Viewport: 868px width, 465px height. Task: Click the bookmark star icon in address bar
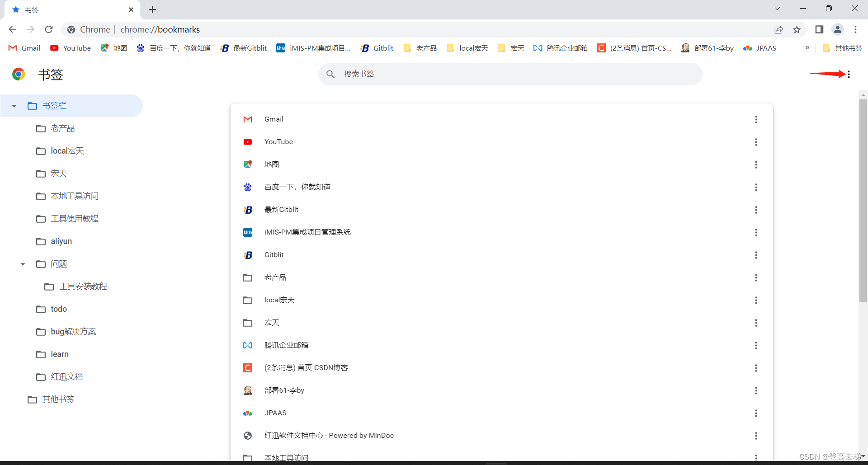(797, 30)
